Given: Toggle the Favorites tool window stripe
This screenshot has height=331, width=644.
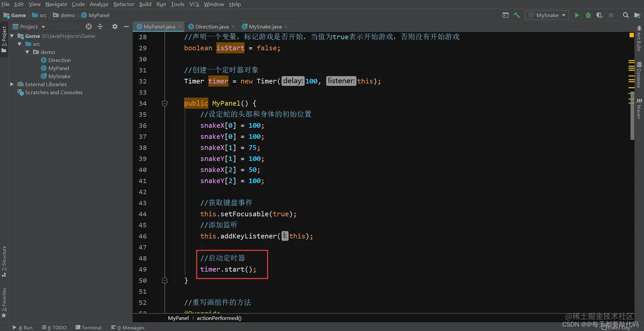Looking at the screenshot, I should pos(4,302).
